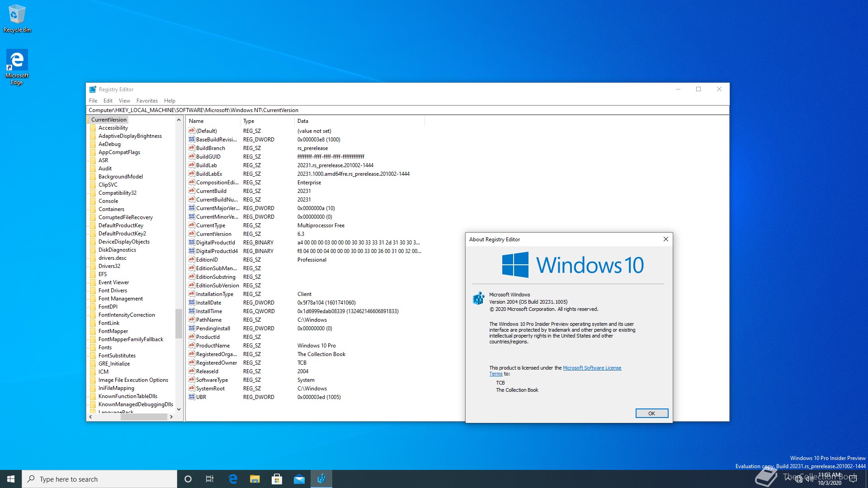Open the View menu

(x=124, y=101)
